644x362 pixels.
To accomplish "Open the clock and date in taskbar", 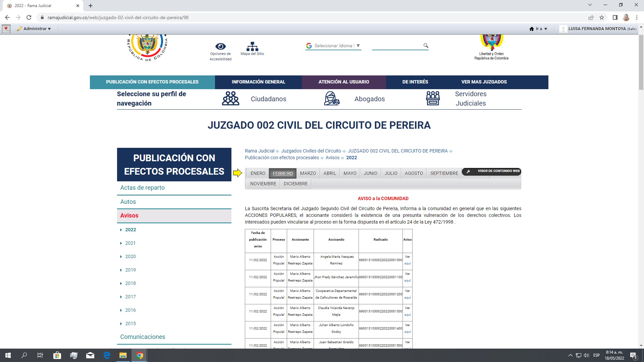I will point(614,355).
